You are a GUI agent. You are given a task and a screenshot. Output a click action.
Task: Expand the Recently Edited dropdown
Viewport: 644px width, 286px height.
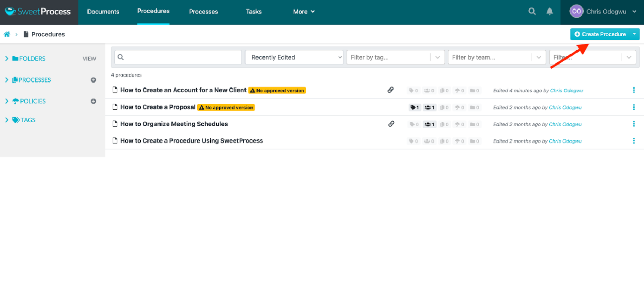[x=294, y=57]
